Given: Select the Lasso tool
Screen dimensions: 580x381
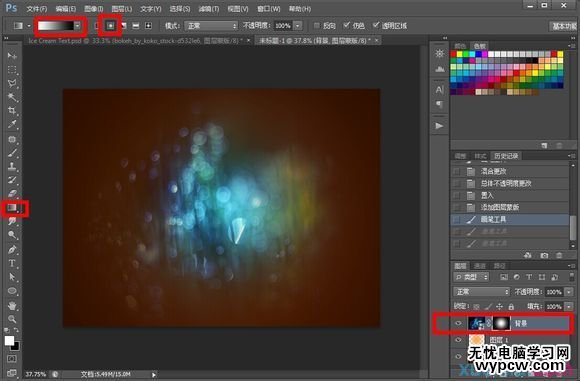Looking at the screenshot, I should 12,83.
